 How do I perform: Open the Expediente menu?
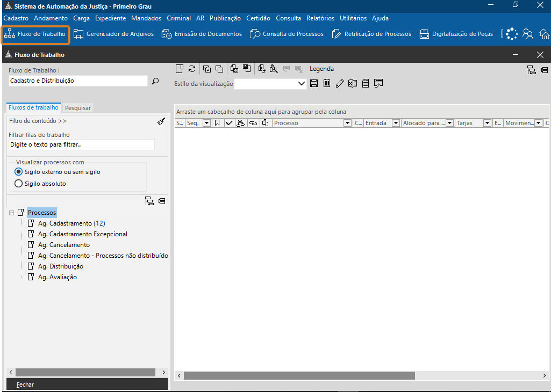coord(110,18)
